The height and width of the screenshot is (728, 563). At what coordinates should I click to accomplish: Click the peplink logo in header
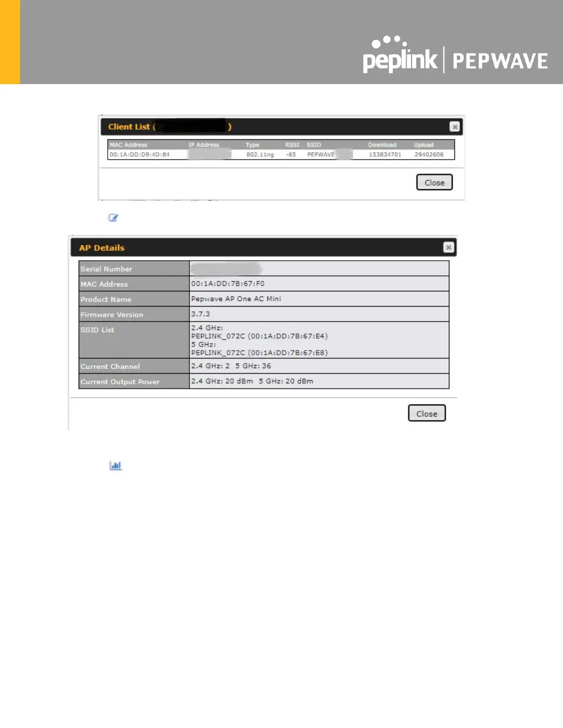[400, 54]
